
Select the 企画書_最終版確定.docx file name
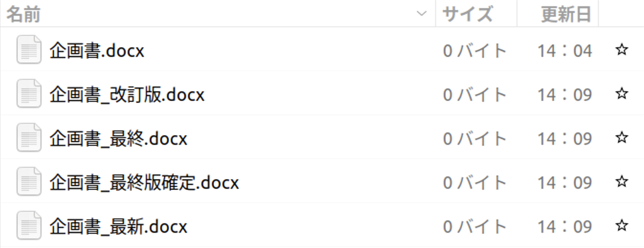pos(144,183)
